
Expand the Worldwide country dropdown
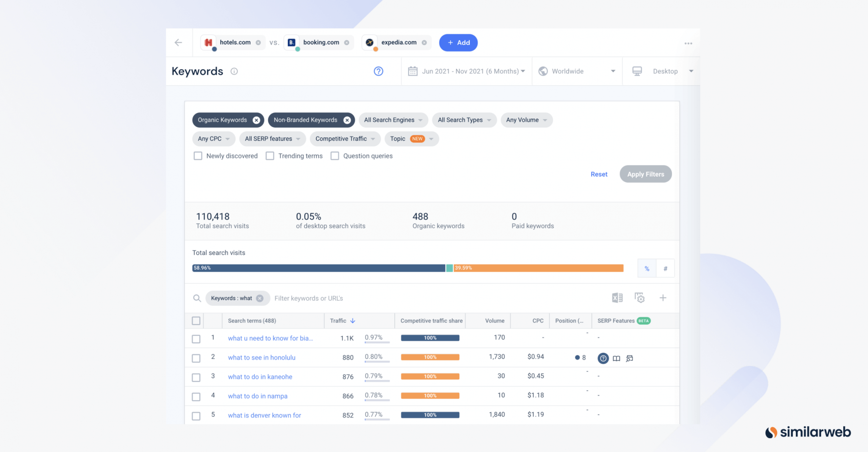[577, 71]
